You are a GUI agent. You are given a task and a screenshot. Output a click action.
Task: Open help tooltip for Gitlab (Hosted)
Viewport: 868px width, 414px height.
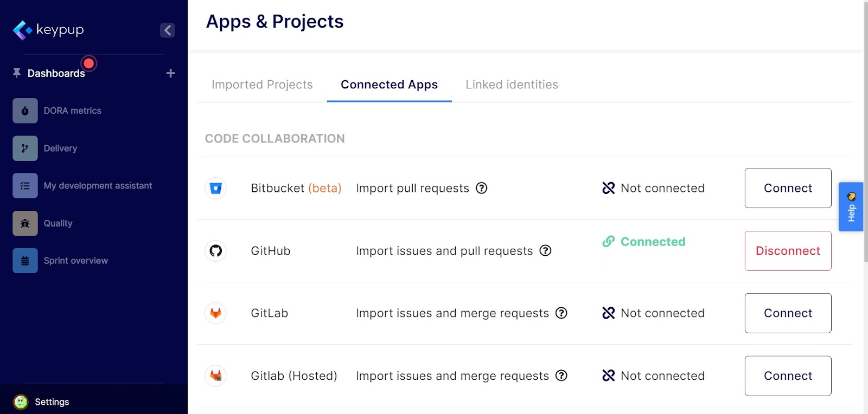pos(561,376)
